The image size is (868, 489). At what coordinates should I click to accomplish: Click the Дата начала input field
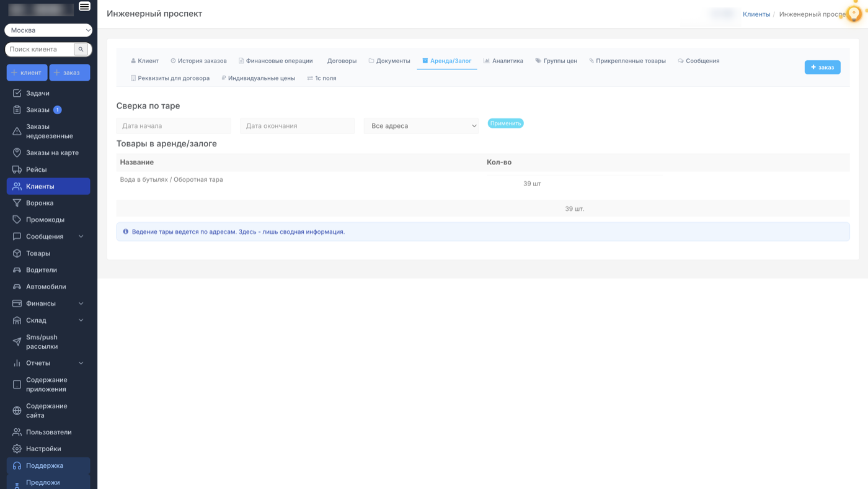174,126
